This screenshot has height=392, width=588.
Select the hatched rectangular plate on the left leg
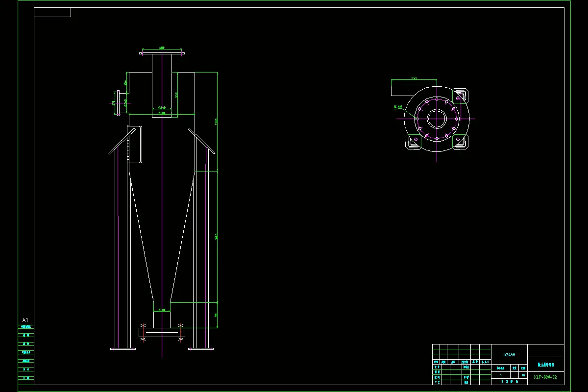coord(134,146)
